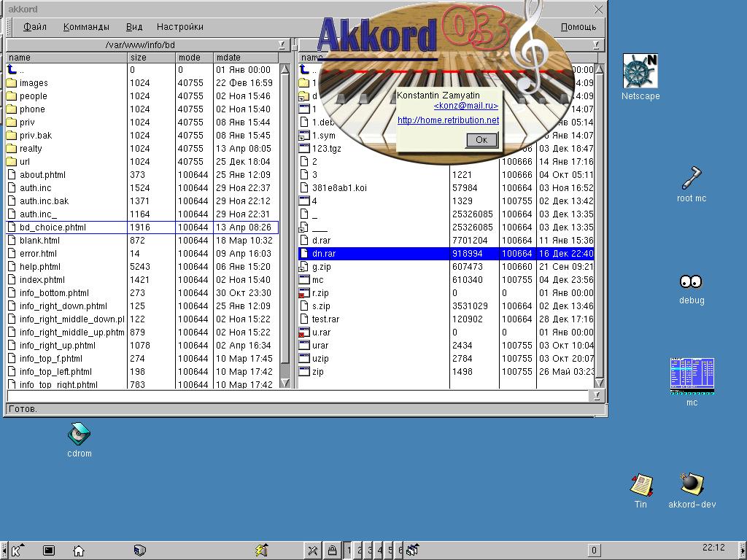Click Ok in the about dialog
Viewport: 747px width, 560px height.
click(x=481, y=139)
